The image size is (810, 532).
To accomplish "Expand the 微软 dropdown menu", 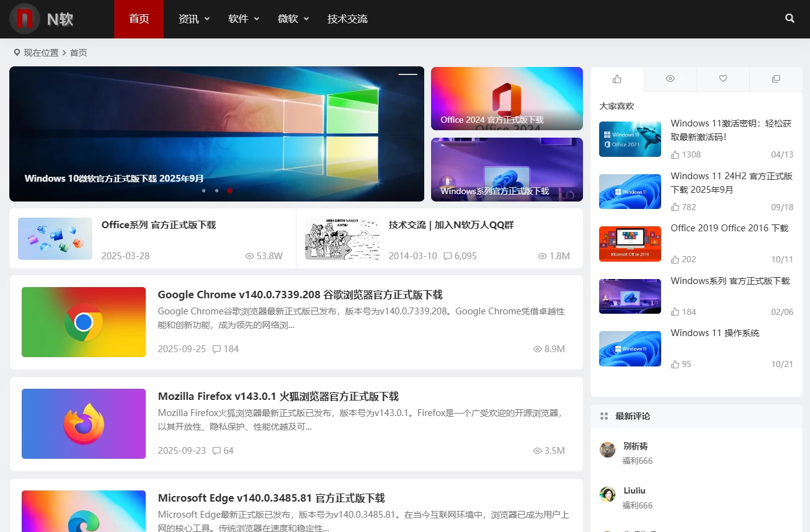I will 293,19.
